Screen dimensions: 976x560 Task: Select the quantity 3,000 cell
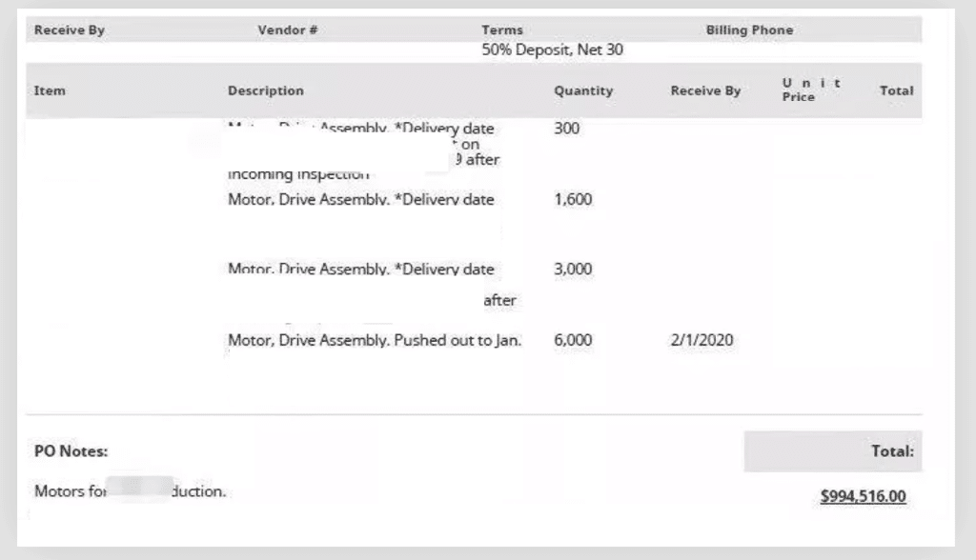coord(573,269)
